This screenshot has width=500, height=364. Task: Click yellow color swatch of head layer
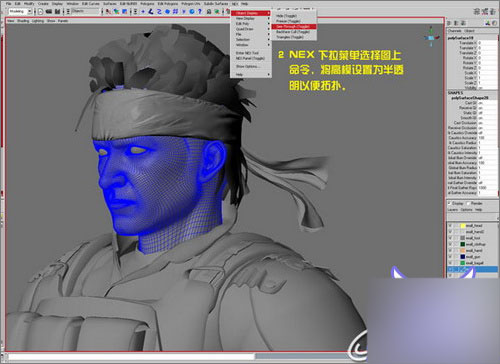[x=463, y=226]
